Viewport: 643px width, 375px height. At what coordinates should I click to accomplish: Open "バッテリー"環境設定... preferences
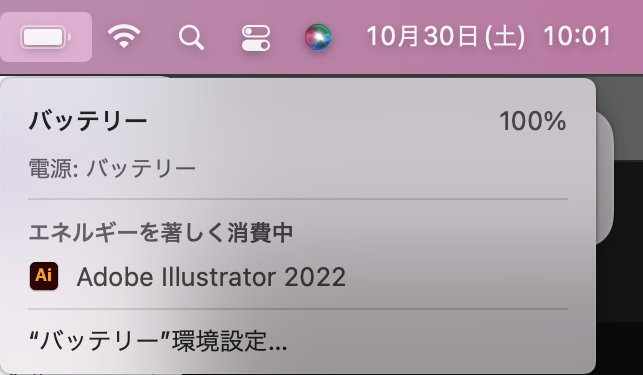coord(158,341)
